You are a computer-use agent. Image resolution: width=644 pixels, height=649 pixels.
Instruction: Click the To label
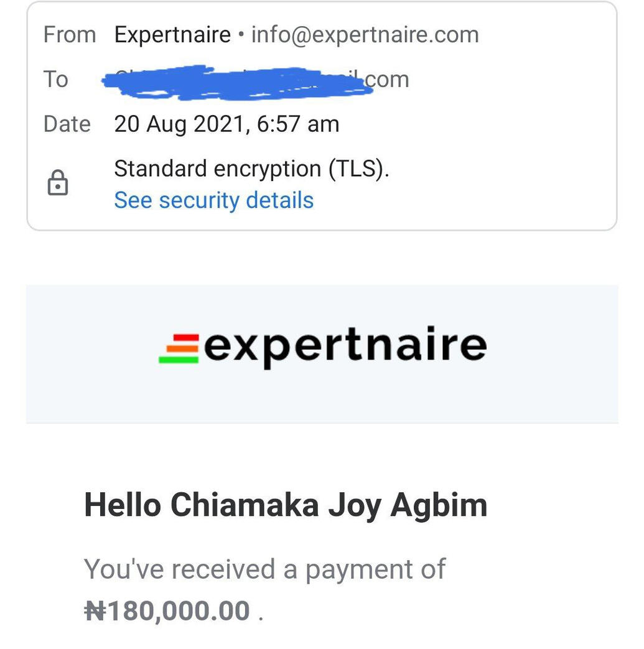tap(55, 80)
